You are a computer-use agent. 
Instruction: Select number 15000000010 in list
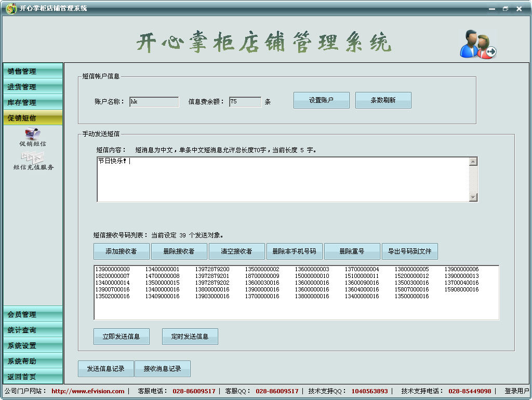[x=312, y=276]
